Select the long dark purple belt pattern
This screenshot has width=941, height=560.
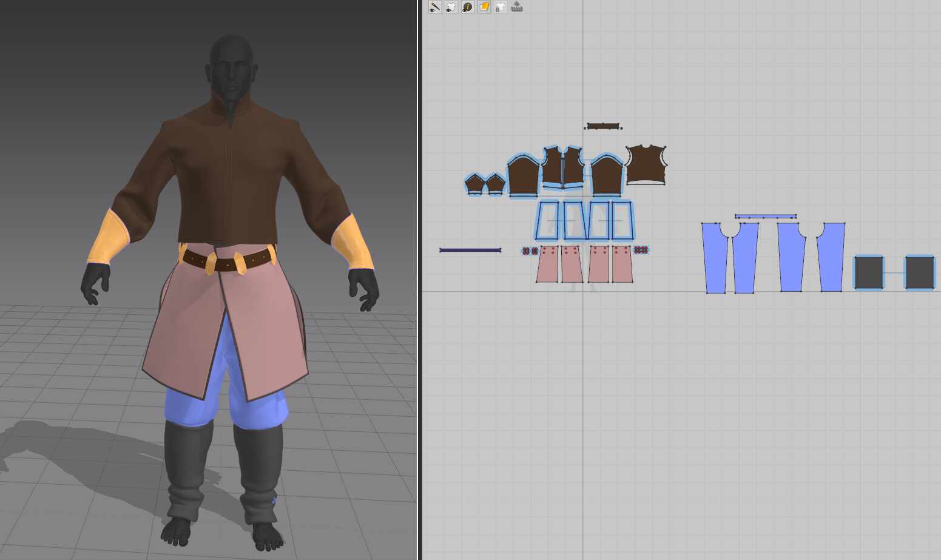pos(470,250)
